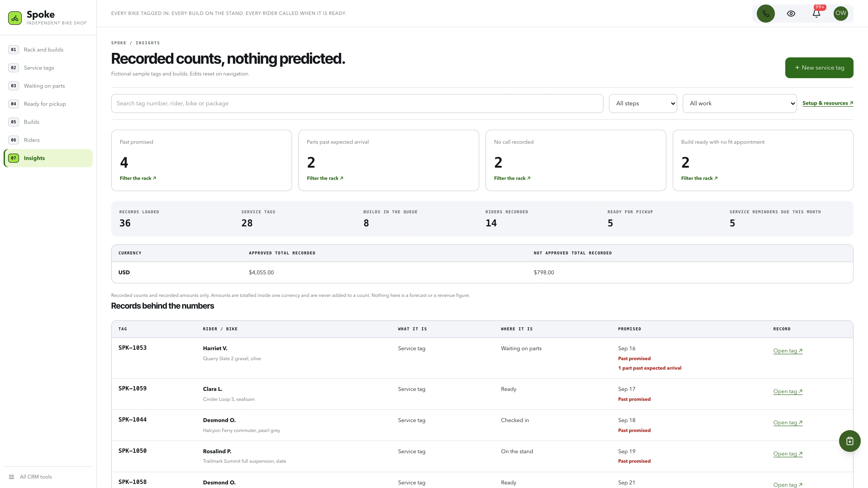The width and height of the screenshot is (868, 488).
Task: Click the Spoke bicycle logo icon
Action: click(15, 18)
